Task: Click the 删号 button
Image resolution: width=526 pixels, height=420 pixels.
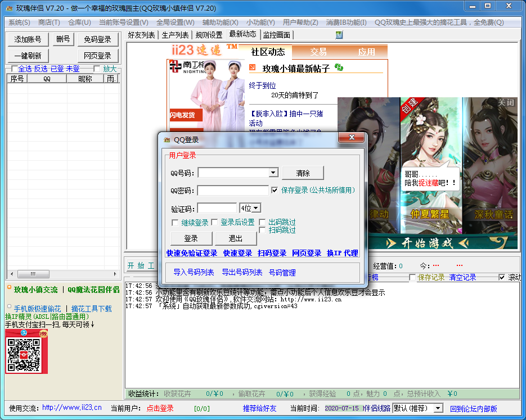Action: [x=63, y=39]
